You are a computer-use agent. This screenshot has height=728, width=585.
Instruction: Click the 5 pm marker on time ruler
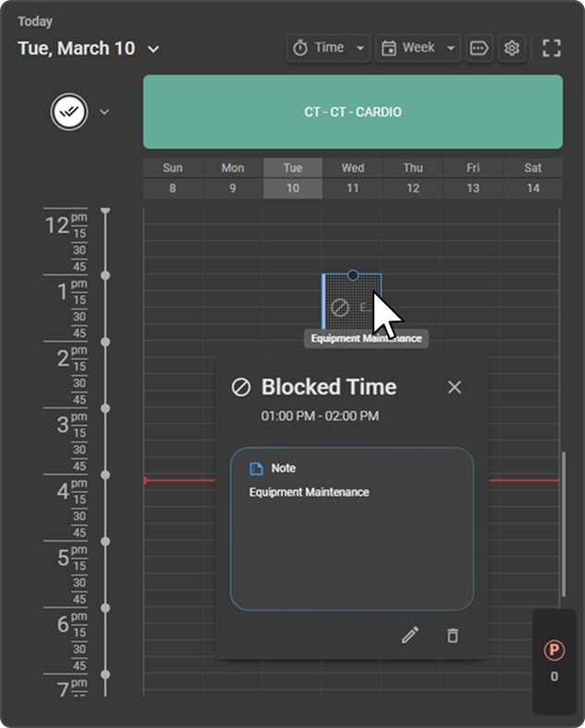[x=105, y=541]
